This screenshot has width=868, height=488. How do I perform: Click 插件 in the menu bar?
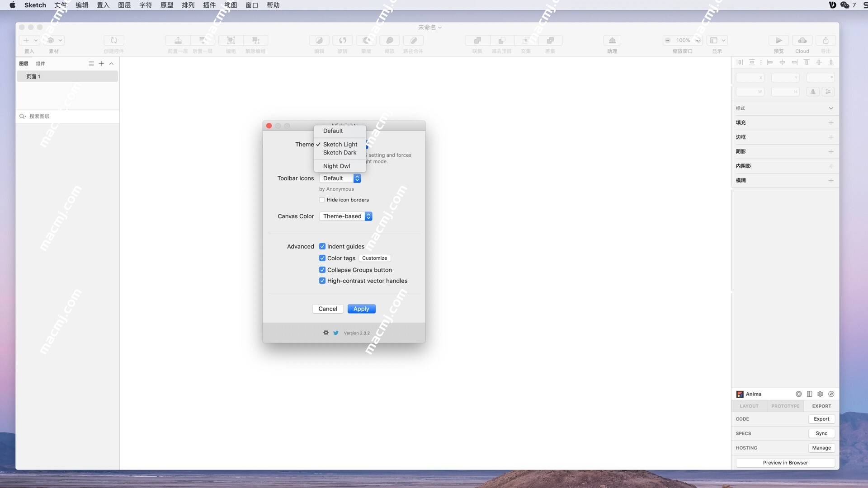(x=209, y=5)
